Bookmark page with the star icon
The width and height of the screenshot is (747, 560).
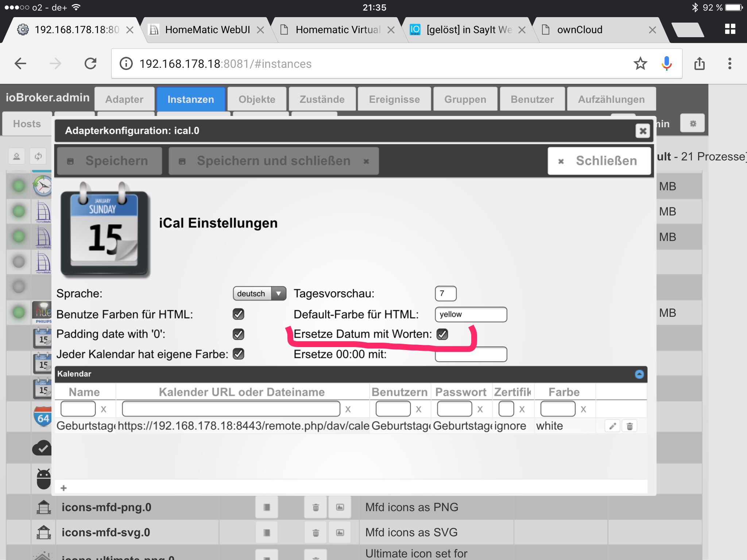640,64
